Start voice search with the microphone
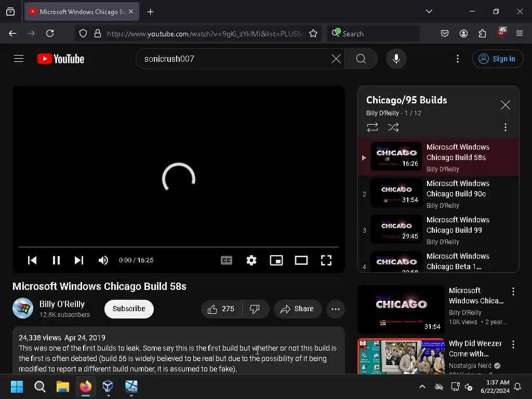Image resolution: width=532 pixels, height=399 pixels. 396,59
